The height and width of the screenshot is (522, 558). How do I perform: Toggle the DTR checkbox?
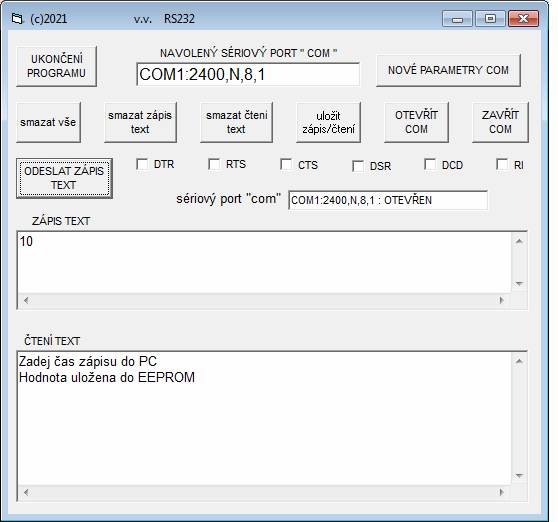(142, 164)
